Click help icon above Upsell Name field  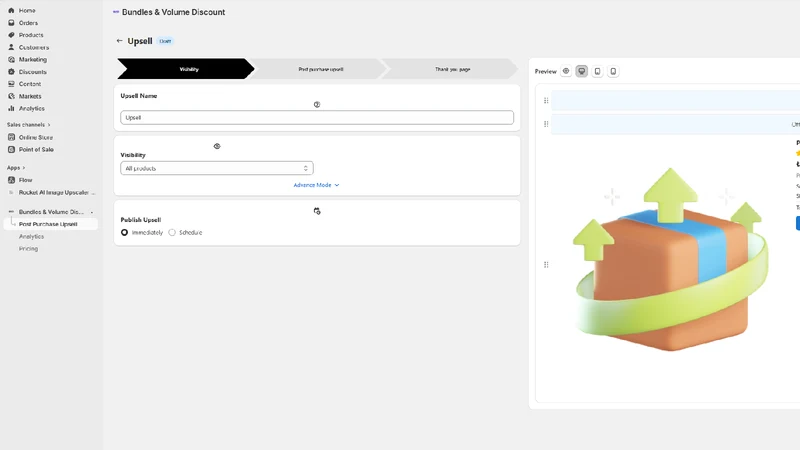pyautogui.click(x=317, y=105)
